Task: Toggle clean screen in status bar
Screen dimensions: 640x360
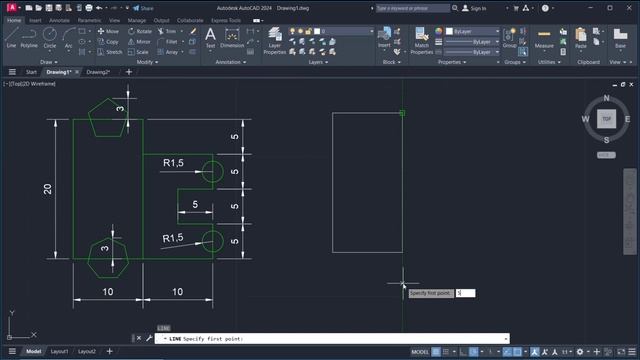Action: (x=621, y=351)
